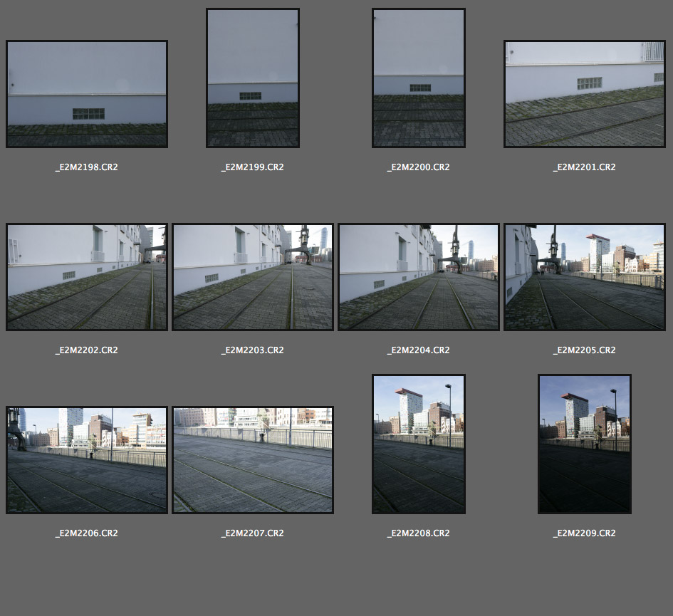Click the _E2M2200.CR2 filename text

pyautogui.click(x=419, y=167)
